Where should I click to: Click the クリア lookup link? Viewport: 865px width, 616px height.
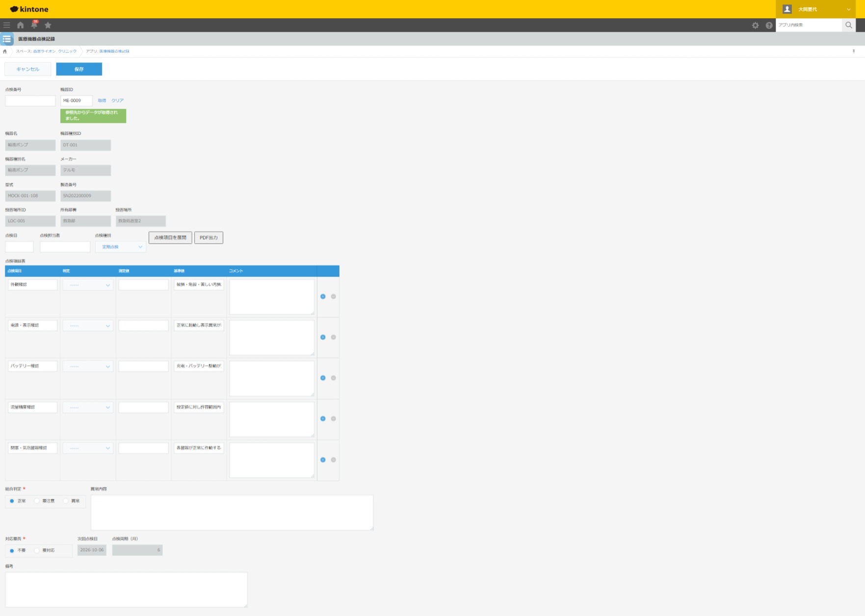point(117,101)
